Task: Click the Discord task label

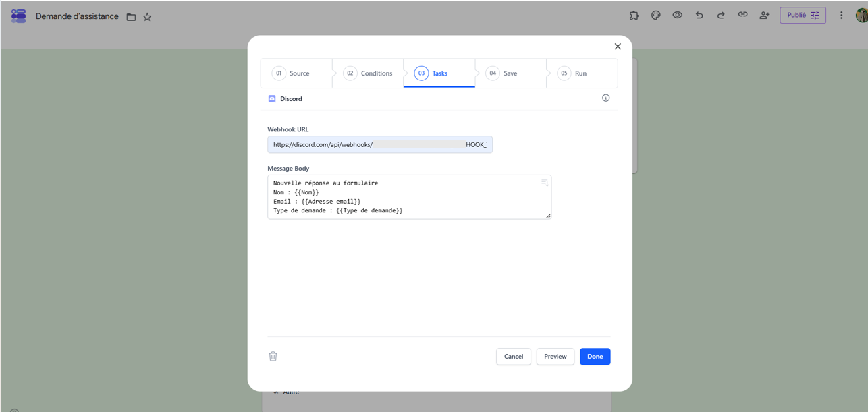Action: (291, 98)
